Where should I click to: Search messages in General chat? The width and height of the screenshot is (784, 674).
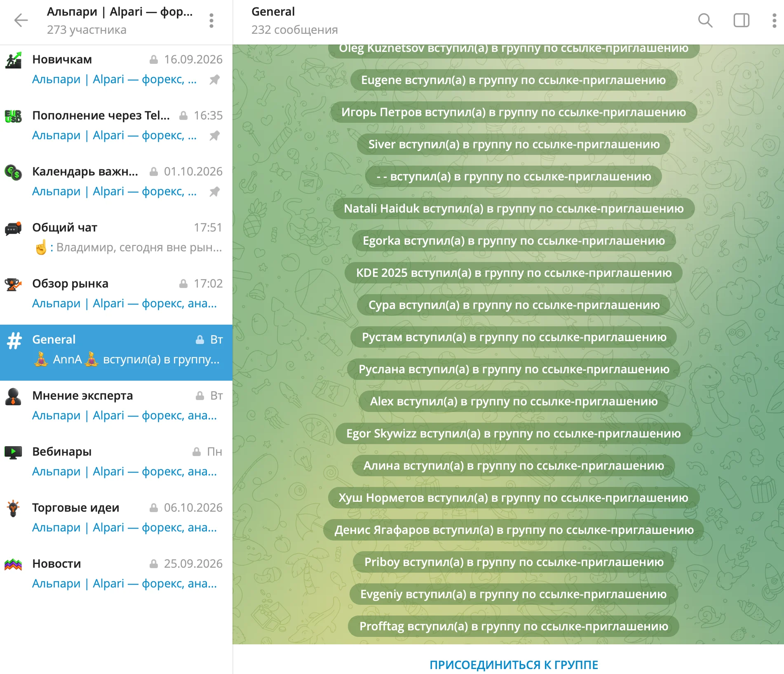705,20
